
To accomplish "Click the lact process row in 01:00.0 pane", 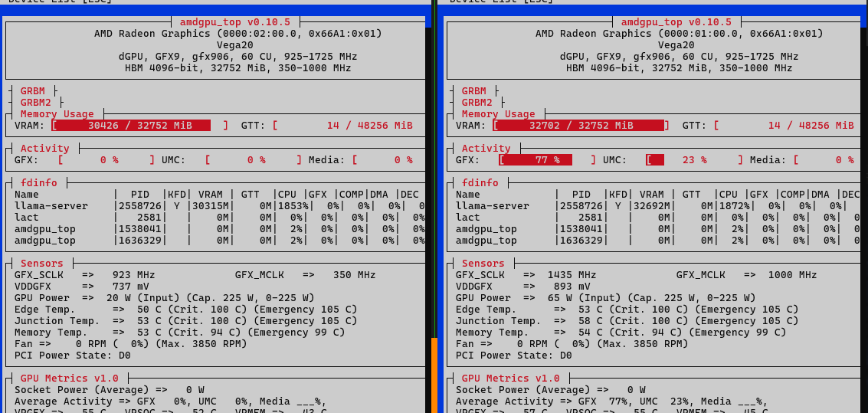I will tap(657, 218).
